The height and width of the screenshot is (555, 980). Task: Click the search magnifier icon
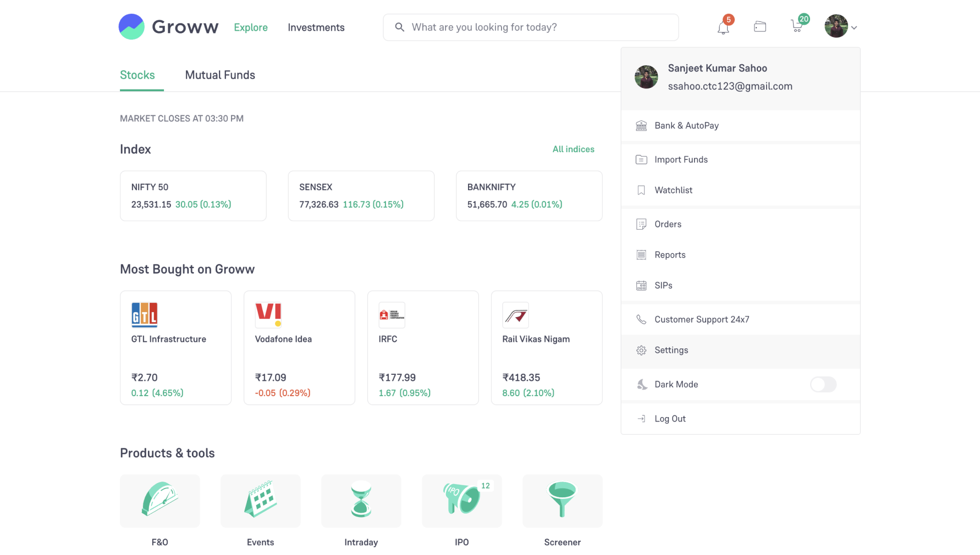click(400, 27)
